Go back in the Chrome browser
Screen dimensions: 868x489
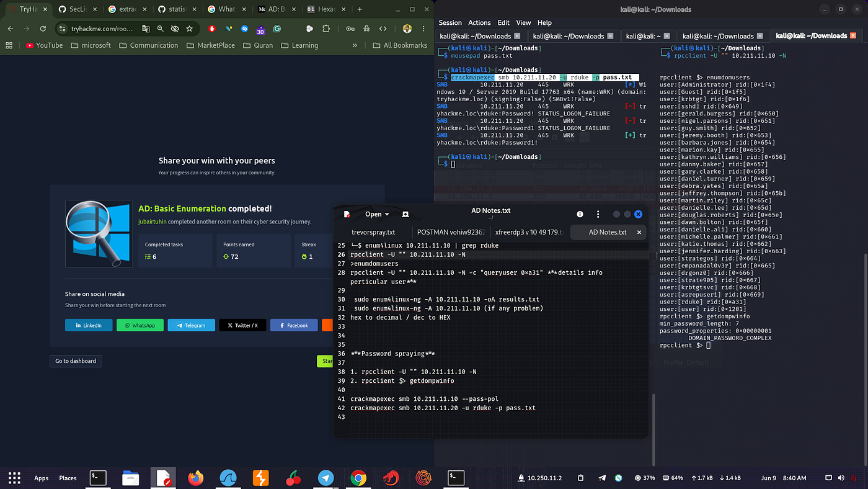coord(10,29)
